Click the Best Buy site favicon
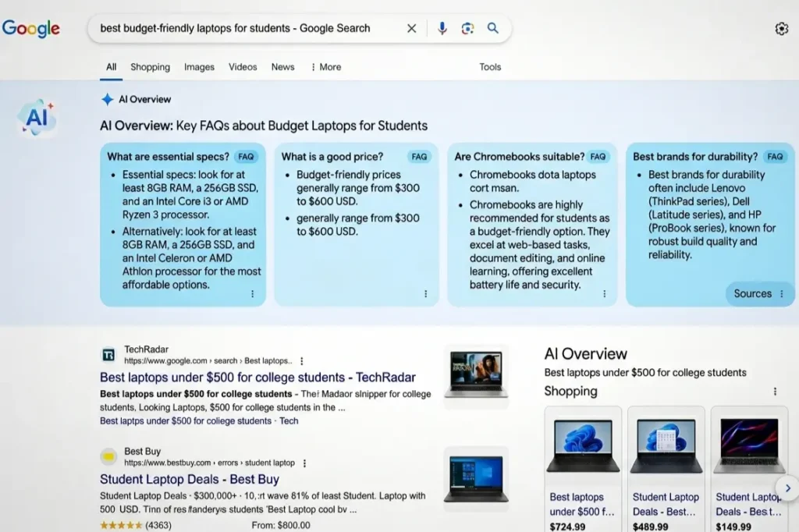Viewport: 799px width, 532px height. coord(108,456)
